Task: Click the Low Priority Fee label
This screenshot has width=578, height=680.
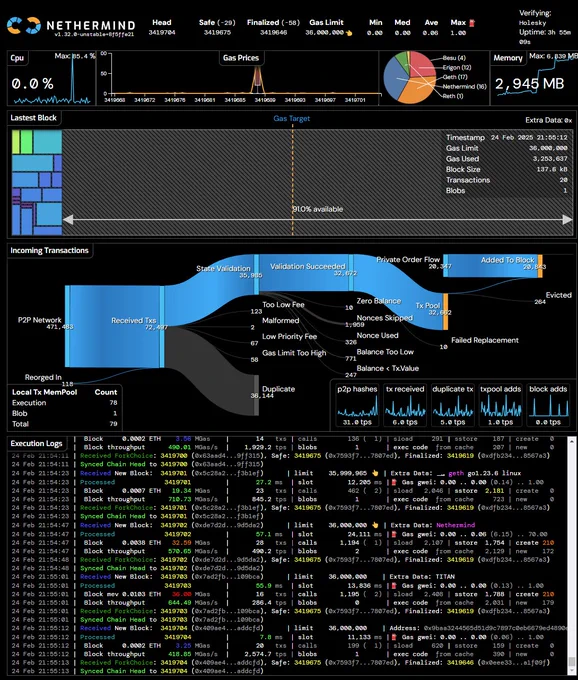Action: (x=289, y=337)
